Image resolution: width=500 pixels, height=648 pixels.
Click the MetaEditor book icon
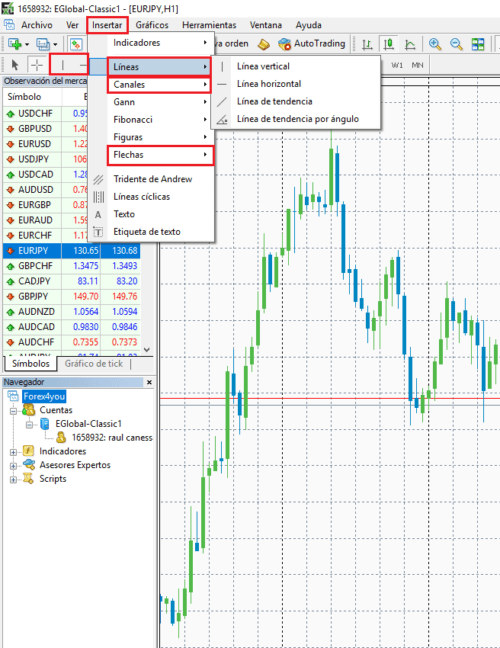pyautogui.click(x=264, y=44)
